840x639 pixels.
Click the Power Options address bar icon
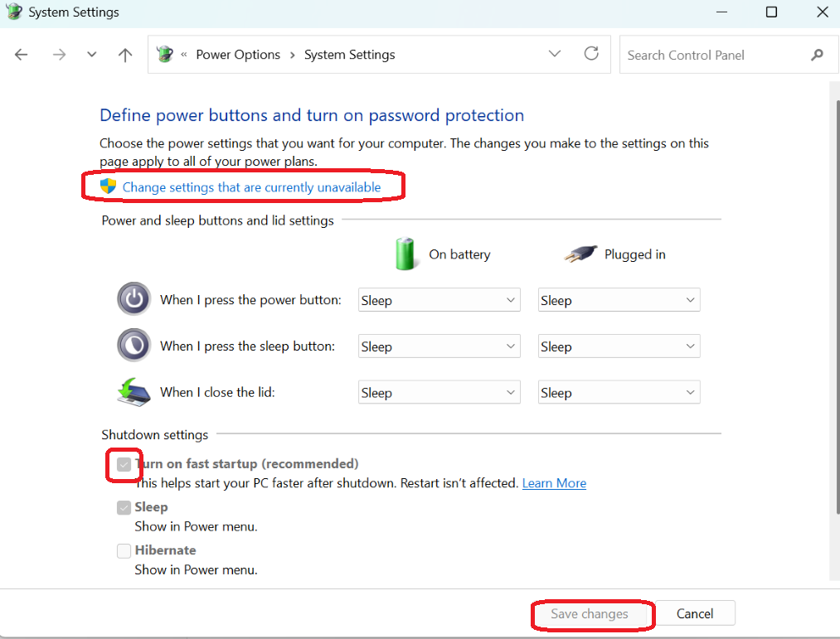(165, 54)
